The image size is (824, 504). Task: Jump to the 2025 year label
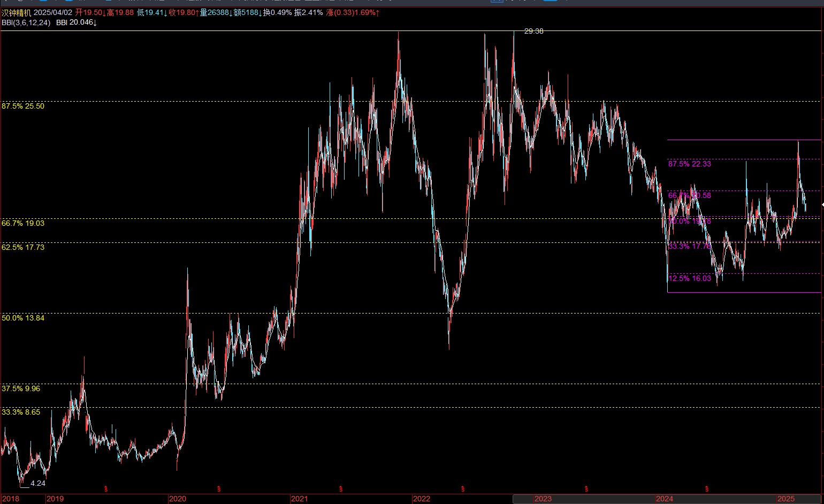coord(786,499)
